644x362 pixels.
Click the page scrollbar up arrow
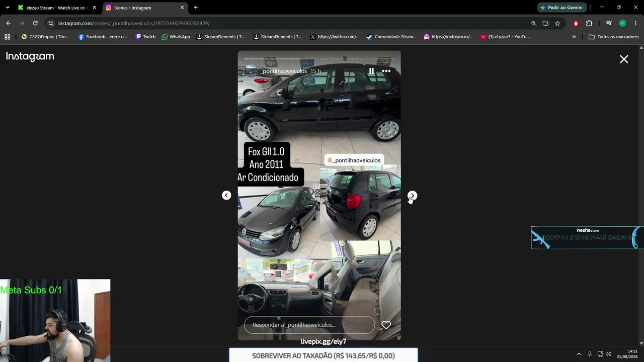tap(641, 48)
